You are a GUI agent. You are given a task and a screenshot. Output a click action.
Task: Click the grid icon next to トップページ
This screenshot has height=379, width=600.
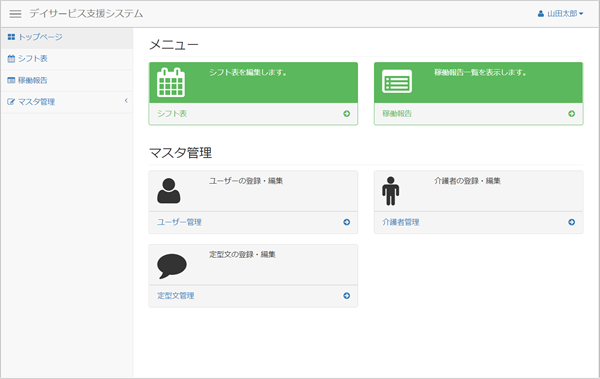tap(11, 37)
